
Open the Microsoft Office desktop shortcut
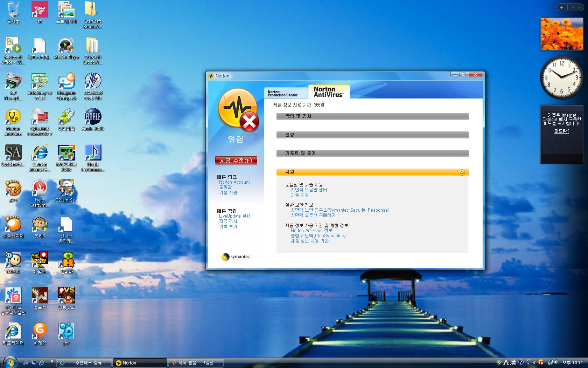pos(13,51)
